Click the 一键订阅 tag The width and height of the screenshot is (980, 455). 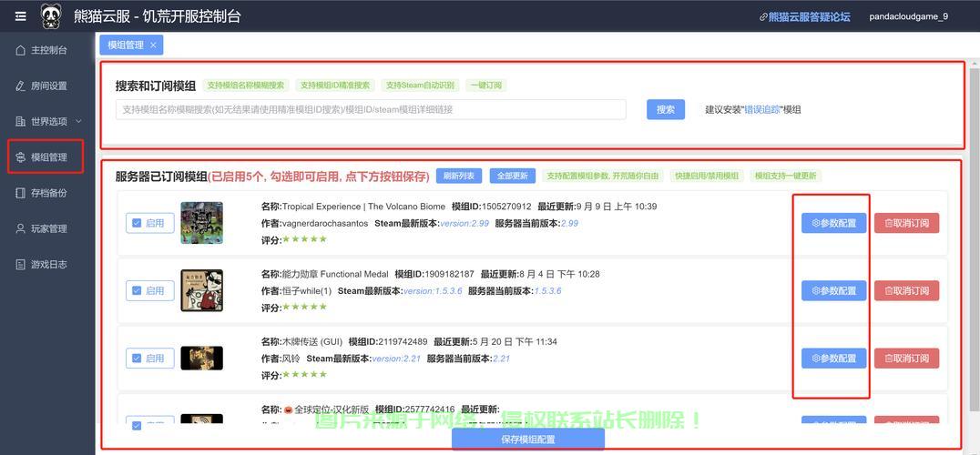pos(486,86)
